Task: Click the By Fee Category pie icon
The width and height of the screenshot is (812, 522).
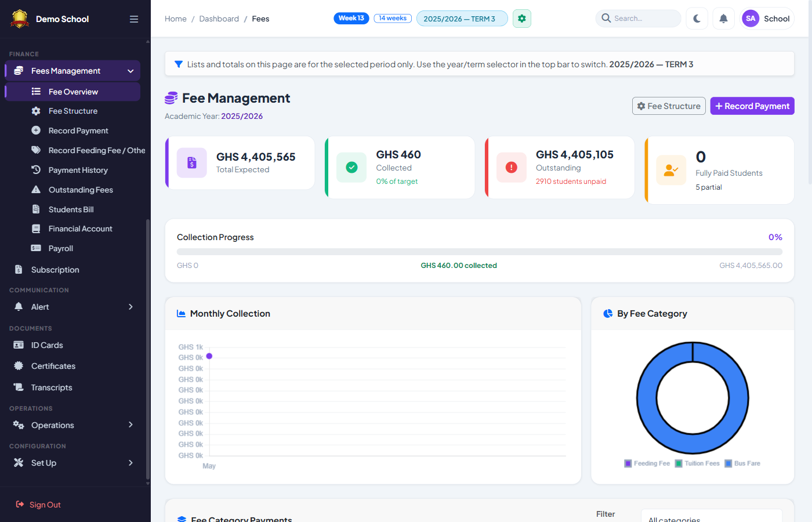Action: 608,314
